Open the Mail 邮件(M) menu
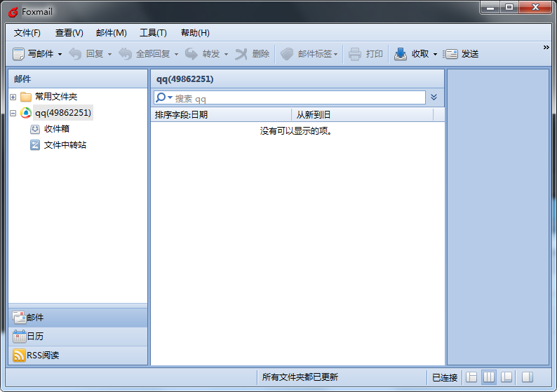 click(x=111, y=33)
